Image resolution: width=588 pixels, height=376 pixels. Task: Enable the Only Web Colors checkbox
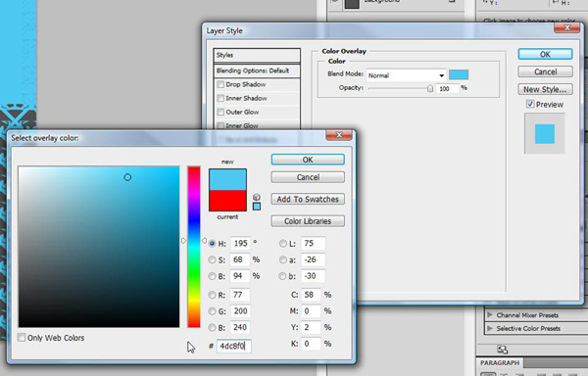click(x=22, y=338)
